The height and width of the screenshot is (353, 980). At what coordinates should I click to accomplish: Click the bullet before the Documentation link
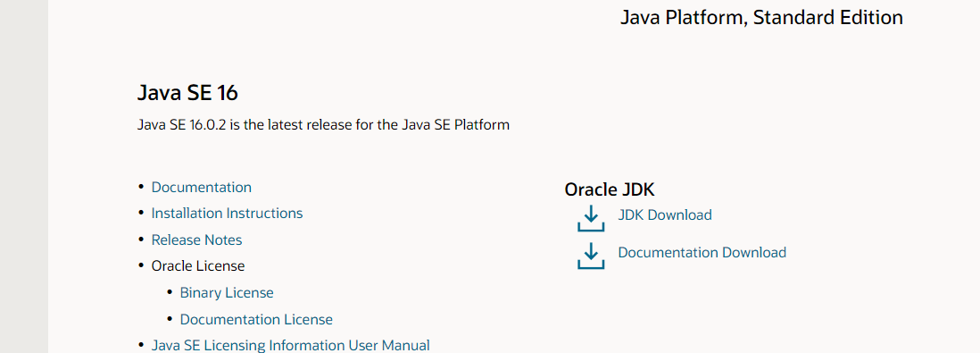coord(141,187)
